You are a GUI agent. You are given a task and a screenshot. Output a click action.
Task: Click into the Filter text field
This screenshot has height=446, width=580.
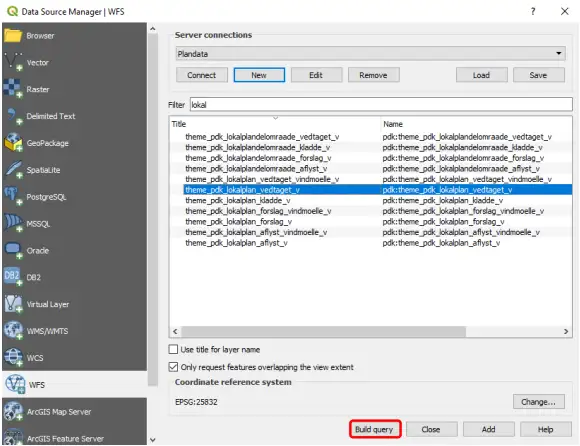pos(381,105)
